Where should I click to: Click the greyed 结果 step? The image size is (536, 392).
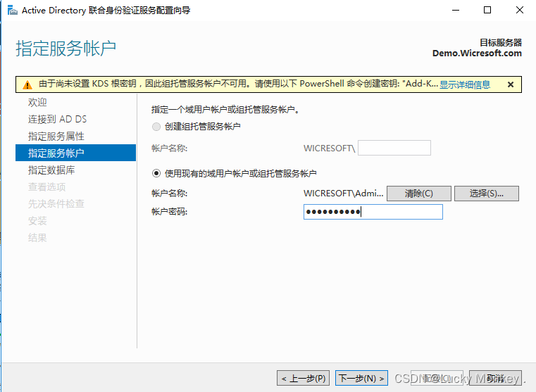pos(37,238)
